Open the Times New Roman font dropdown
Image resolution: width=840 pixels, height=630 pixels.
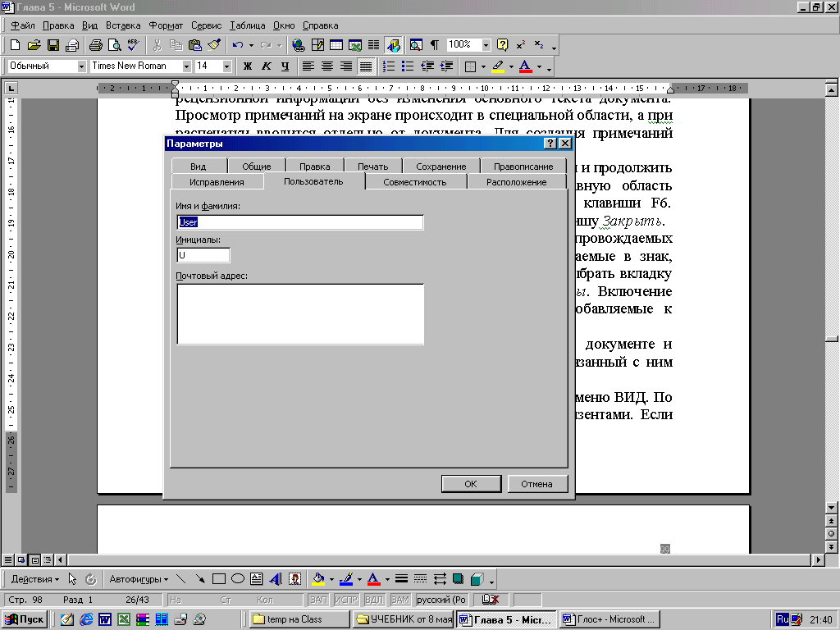click(x=186, y=66)
